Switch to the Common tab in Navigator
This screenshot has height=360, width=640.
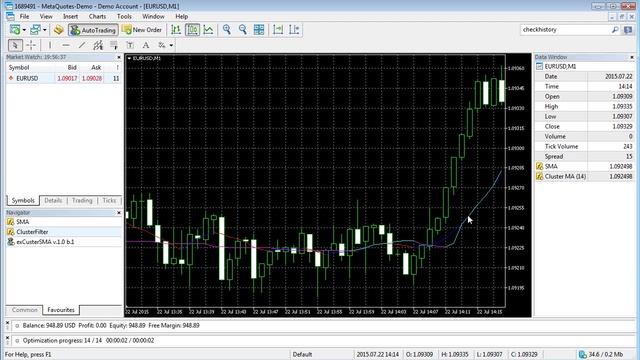tap(24, 310)
